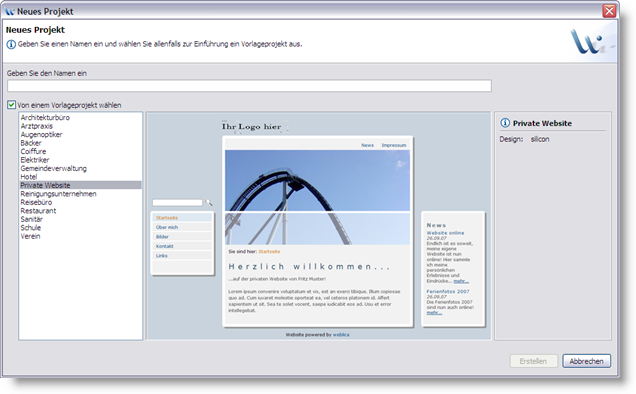636x394 pixels.
Task: Click the weblica link in preview footer
Action: tap(341, 335)
